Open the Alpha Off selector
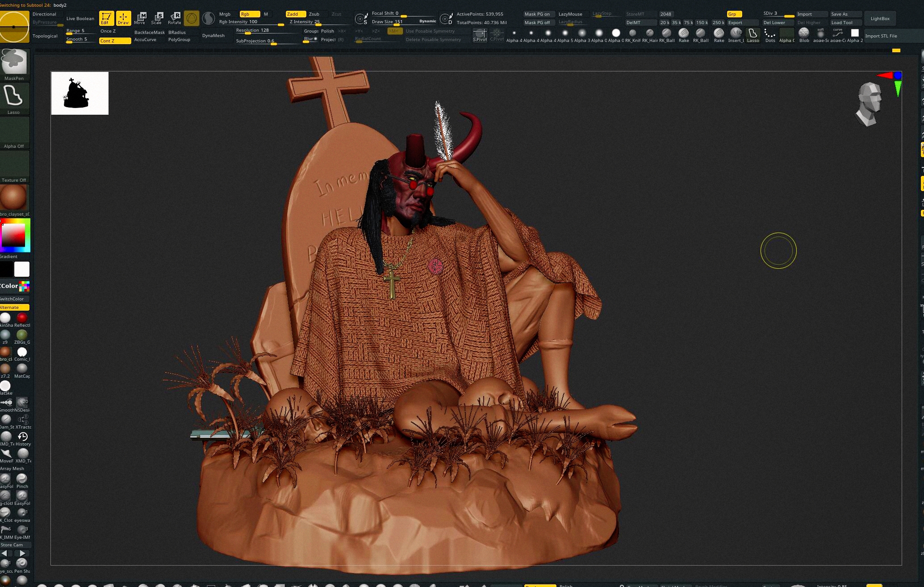This screenshot has height=587, width=924. pyautogui.click(x=14, y=133)
